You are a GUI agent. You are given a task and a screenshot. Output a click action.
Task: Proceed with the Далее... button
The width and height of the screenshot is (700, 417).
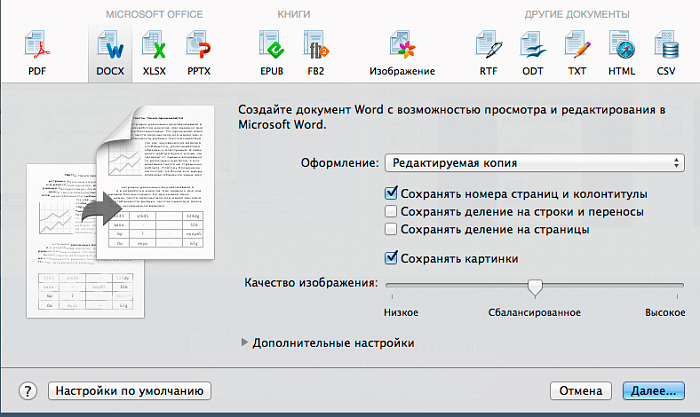[x=654, y=391]
